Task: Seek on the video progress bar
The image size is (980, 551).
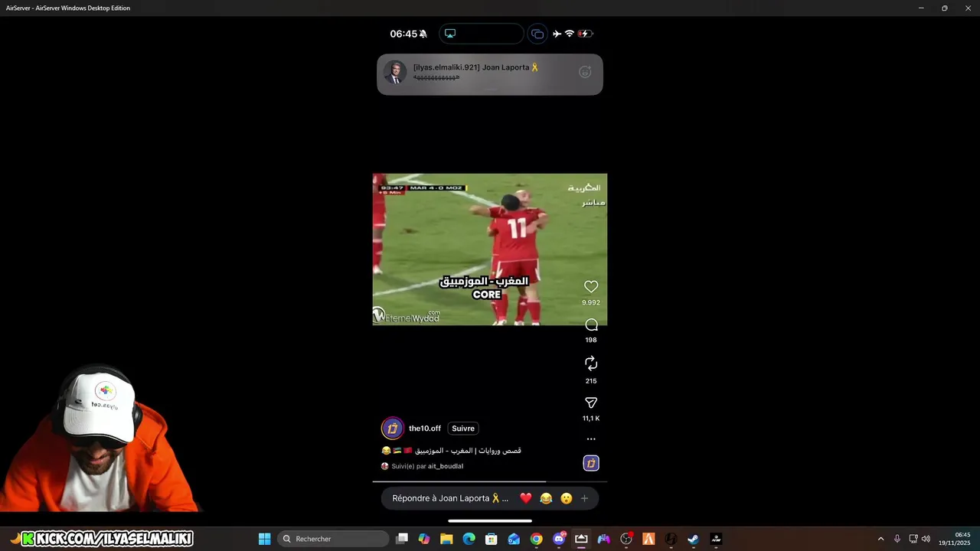Action: coord(490,482)
